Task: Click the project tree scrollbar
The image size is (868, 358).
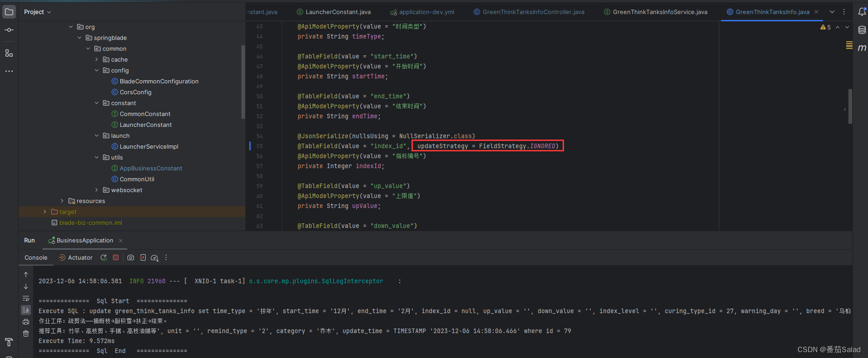Action: [243, 82]
